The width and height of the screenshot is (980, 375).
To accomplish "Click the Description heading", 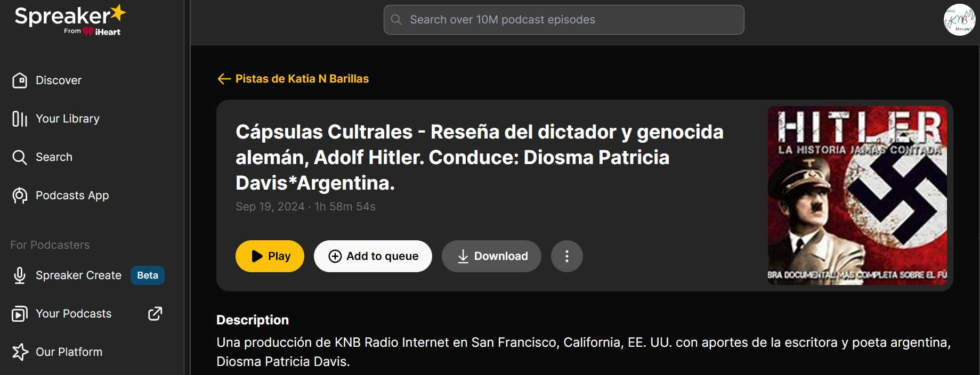I will [253, 320].
